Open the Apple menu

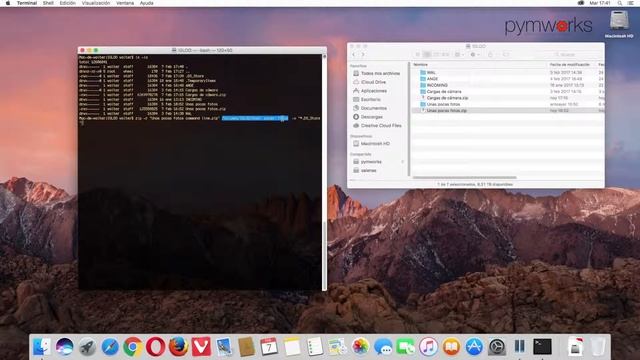(8, 3)
